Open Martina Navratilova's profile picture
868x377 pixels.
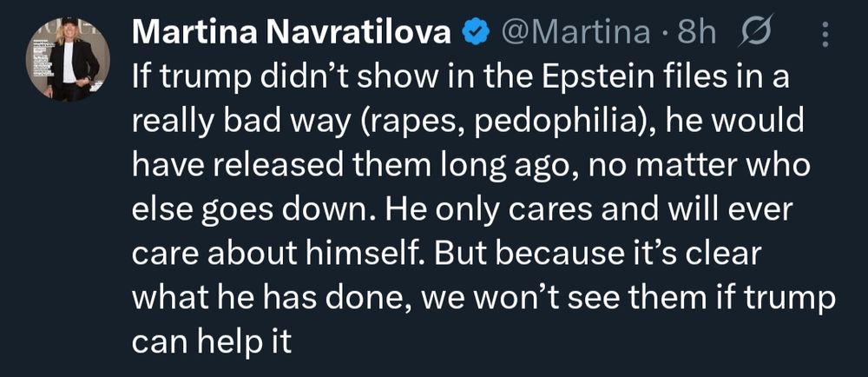[x=68, y=59]
